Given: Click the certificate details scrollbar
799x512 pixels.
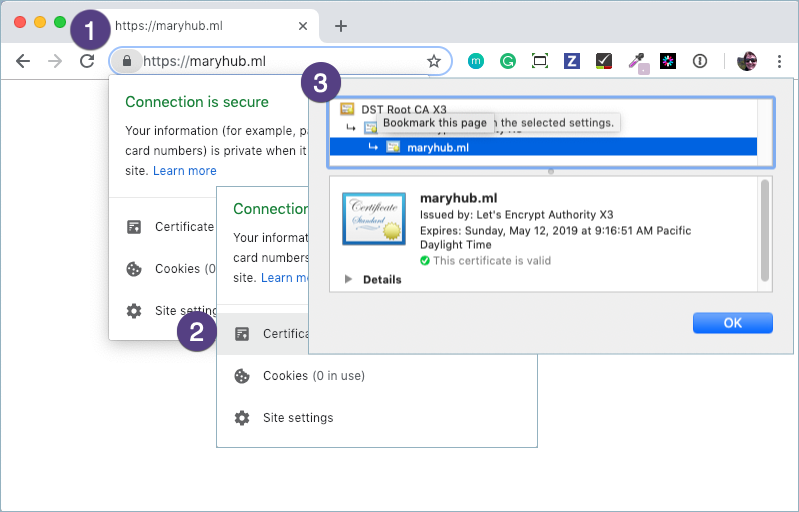Looking at the screenshot, I should [764, 230].
